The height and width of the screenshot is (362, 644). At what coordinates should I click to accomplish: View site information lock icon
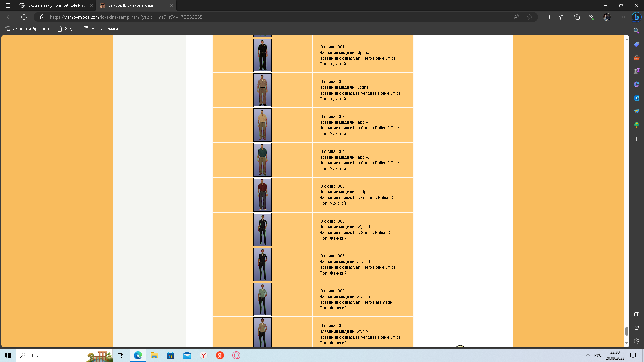tap(42, 17)
